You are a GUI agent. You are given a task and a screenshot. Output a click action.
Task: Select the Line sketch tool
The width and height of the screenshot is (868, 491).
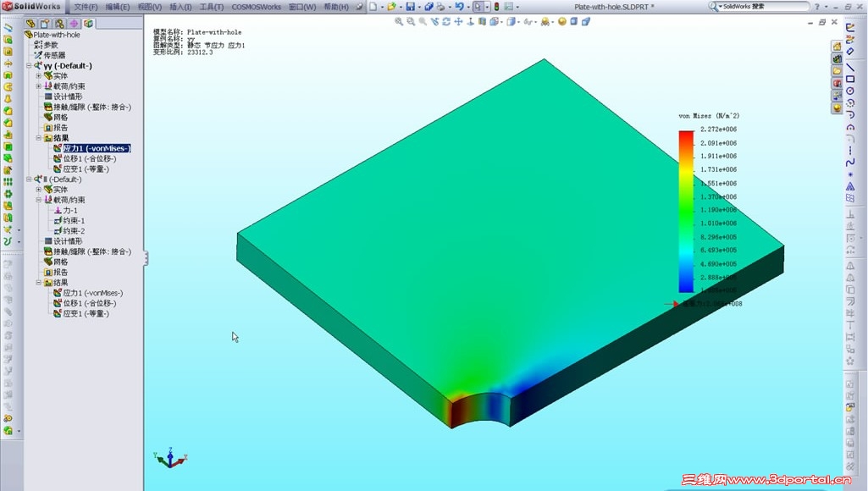pos(850,67)
